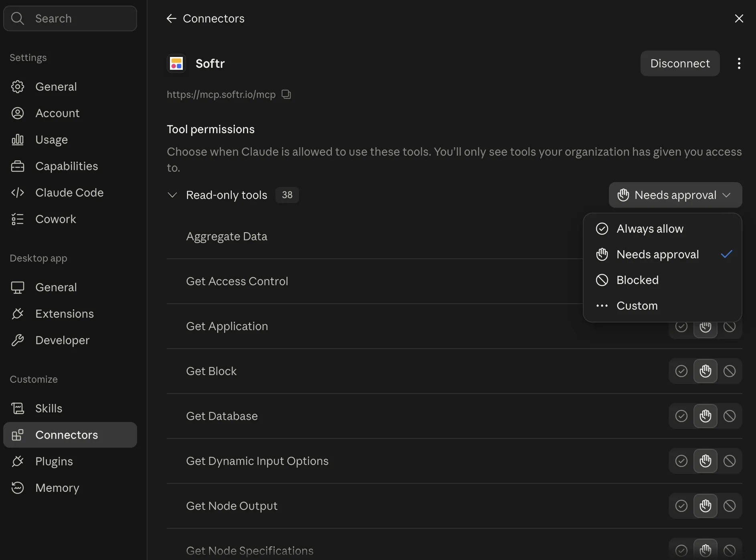Open Cowork checklist icon

tap(18, 219)
